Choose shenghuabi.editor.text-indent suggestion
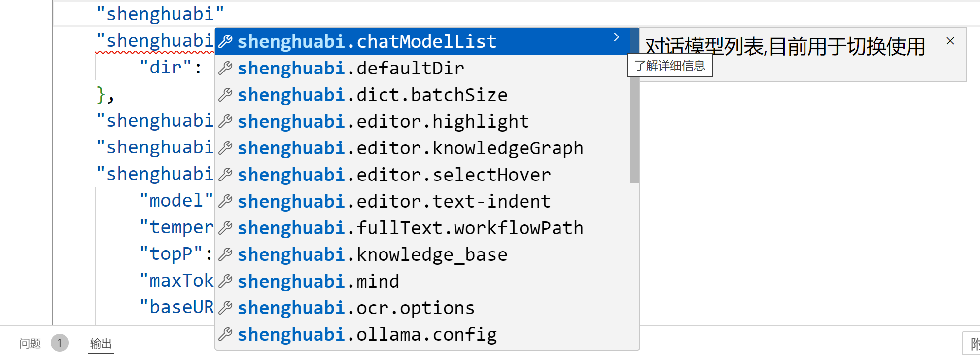Viewport: 980px width, 360px height. pyautogui.click(x=394, y=201)
